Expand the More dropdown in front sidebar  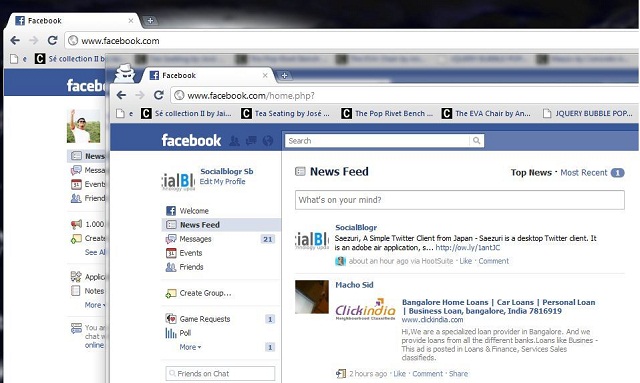click(190, 347)
